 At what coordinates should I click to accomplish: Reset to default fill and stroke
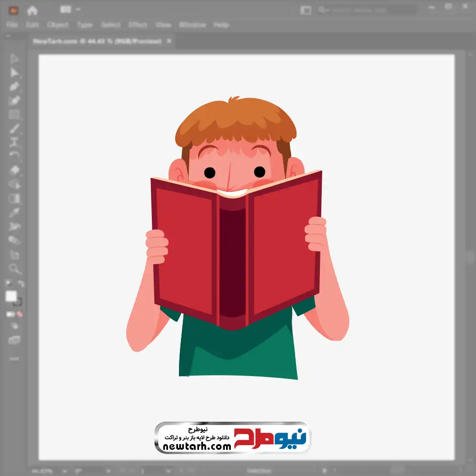click(8, 284)
